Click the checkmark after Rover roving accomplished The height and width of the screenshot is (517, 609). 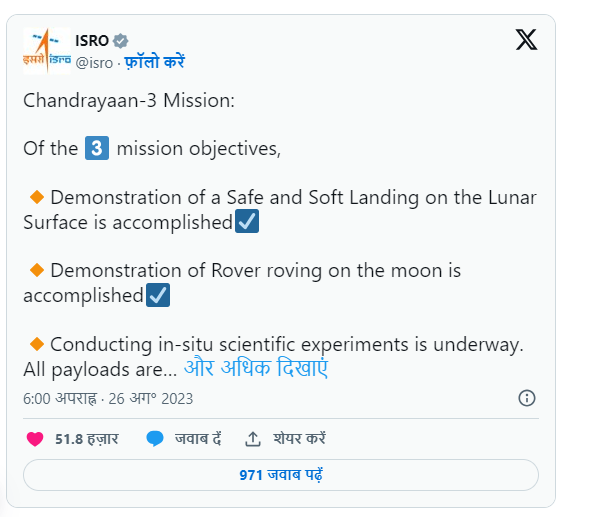coord(158,295)
